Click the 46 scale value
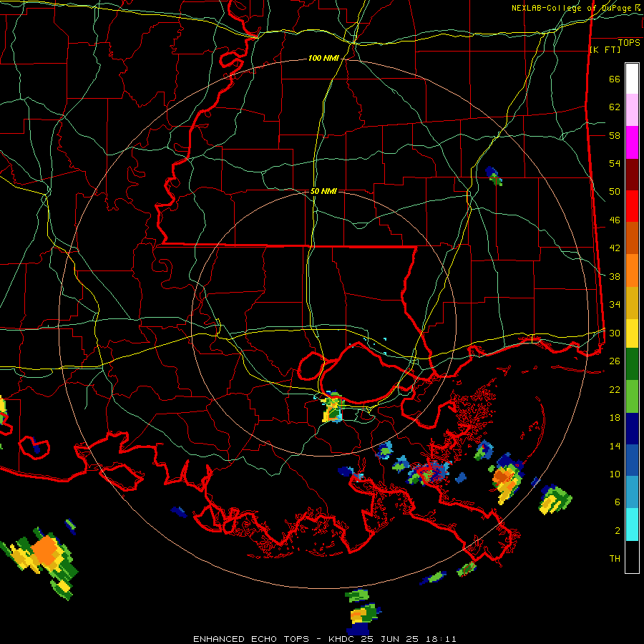Viewport: 644px width, 644px height. [x=615, y=220]
